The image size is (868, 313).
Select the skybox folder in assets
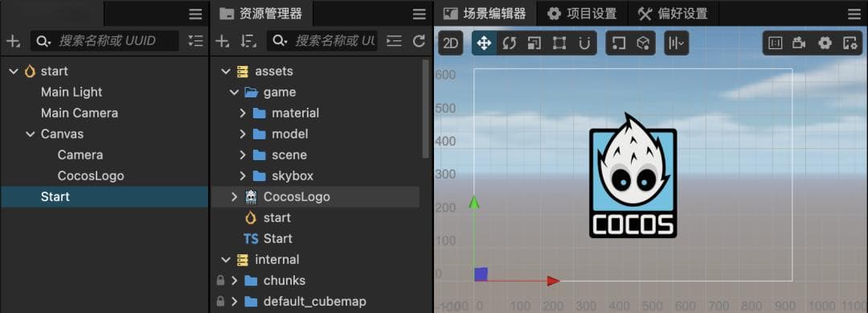click(x=293, y=176)
